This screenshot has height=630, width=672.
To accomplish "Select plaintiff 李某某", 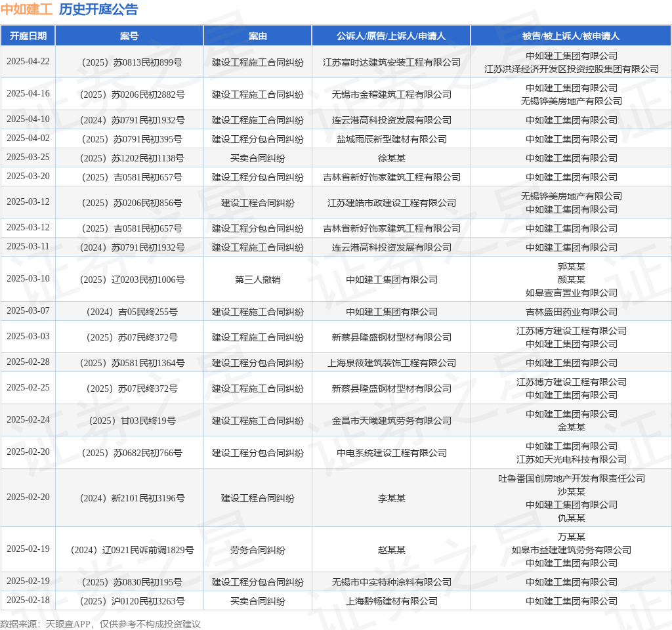I will tap(392, 498).
